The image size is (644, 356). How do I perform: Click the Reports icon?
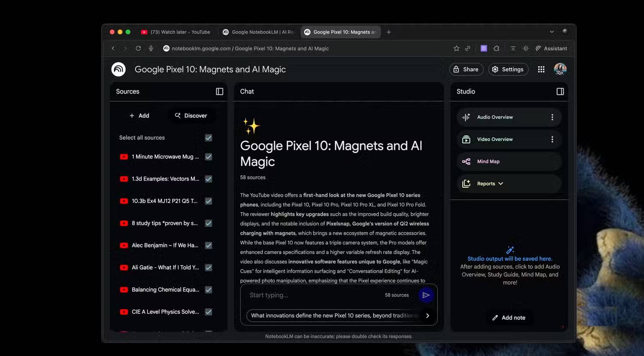tap(466, 184)
